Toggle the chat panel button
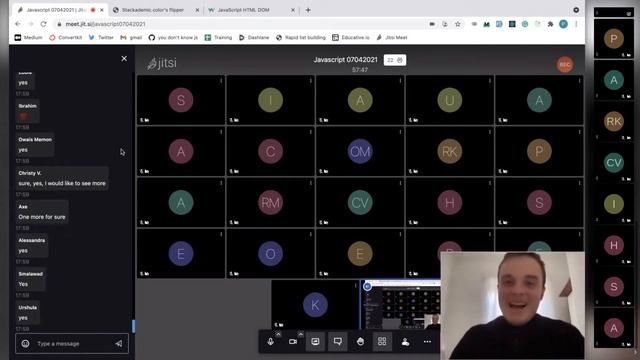The image size is (640, 360). click(338, 342)
